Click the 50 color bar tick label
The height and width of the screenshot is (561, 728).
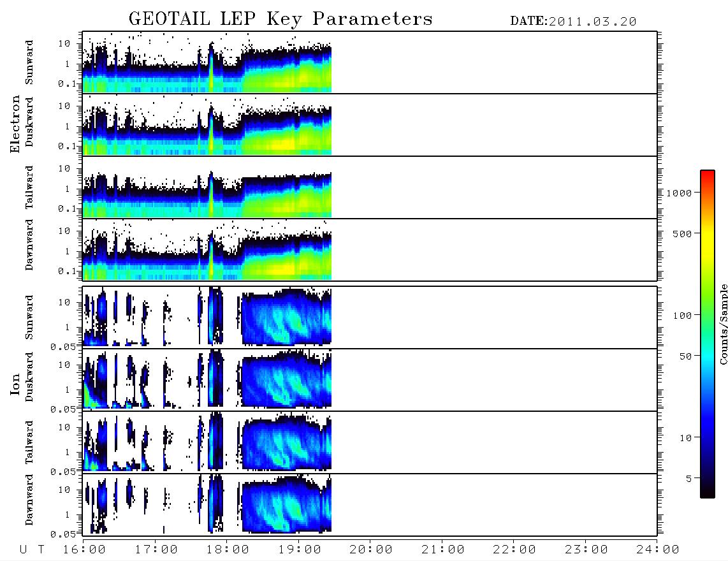(x=686, y=356)
